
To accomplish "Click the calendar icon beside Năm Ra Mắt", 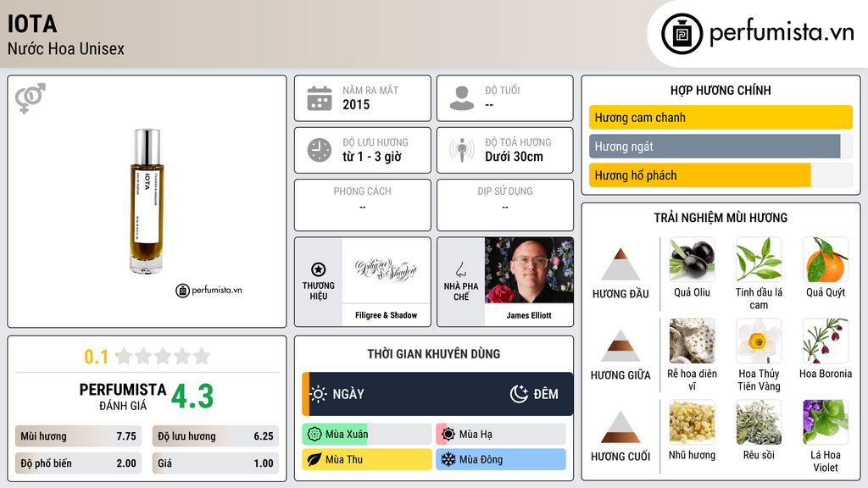I will 320,98.
